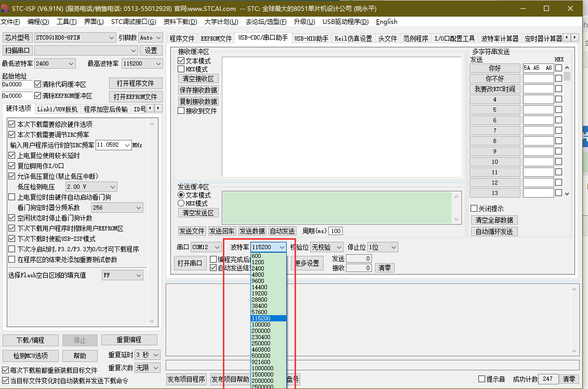Toggle 清除EEPROM缓冲区 checkbox
Image resolution: width=588 pixels, height=389 pixels.
pos(37,95)
